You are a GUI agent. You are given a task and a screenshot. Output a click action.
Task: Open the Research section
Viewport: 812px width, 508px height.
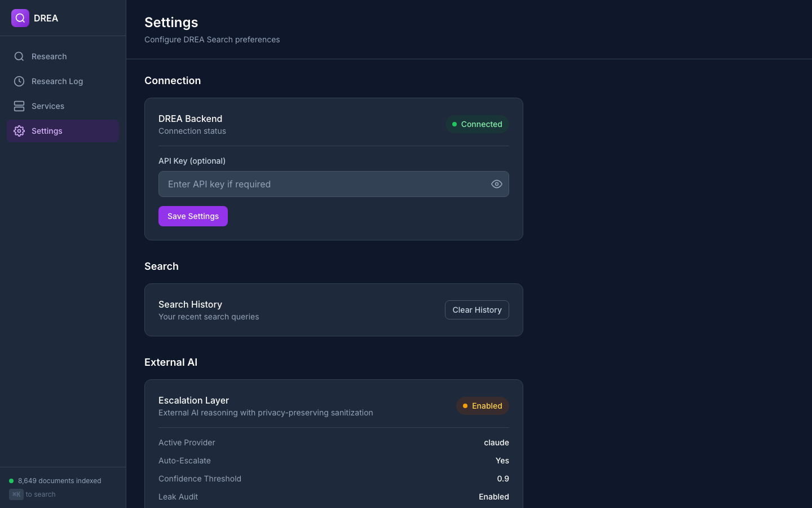click(49, 56)
